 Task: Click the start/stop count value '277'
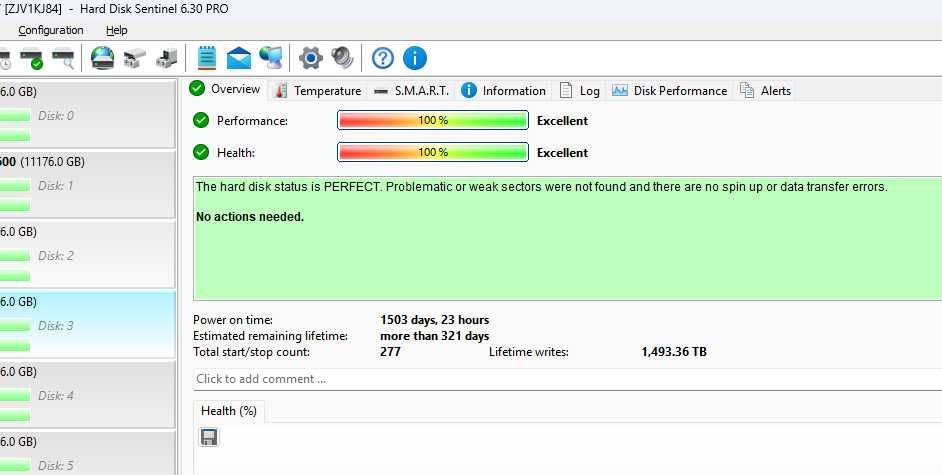pos(390,352)
